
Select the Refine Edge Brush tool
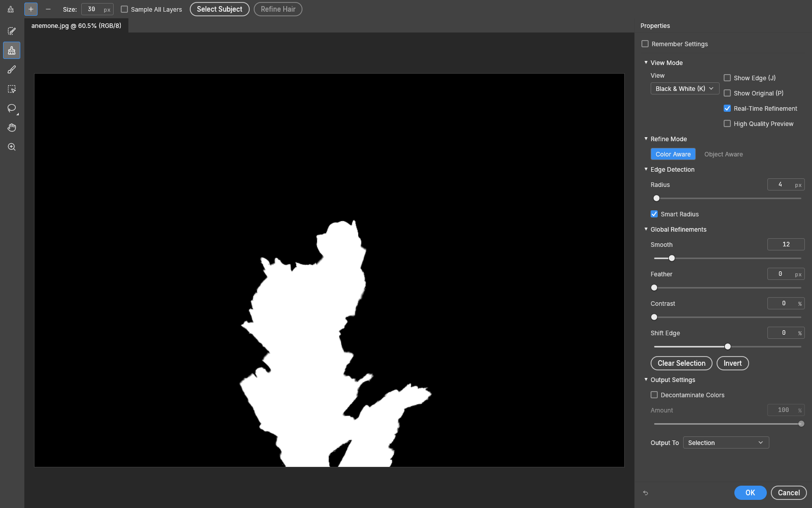pos(12,50)
